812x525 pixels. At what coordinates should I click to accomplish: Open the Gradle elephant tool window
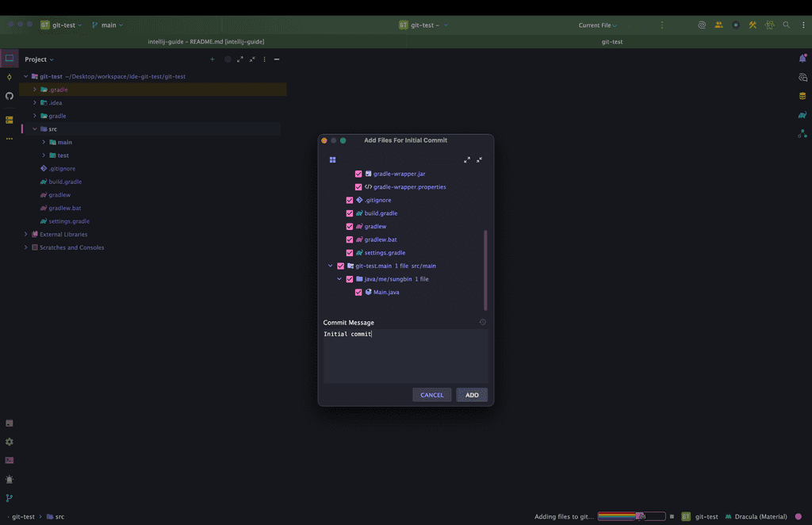point(802,115)
